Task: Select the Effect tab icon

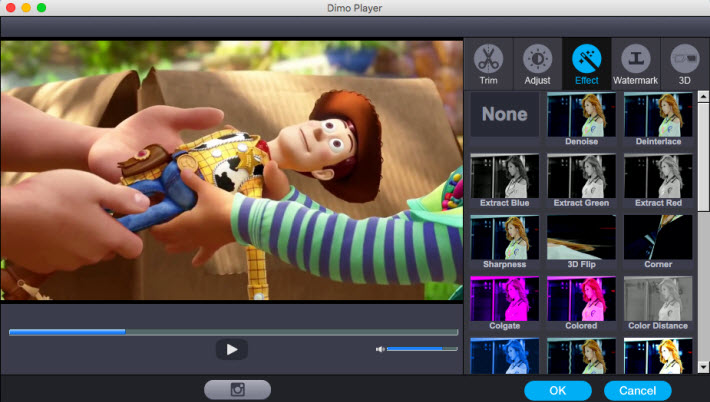Action: [586, 62]
